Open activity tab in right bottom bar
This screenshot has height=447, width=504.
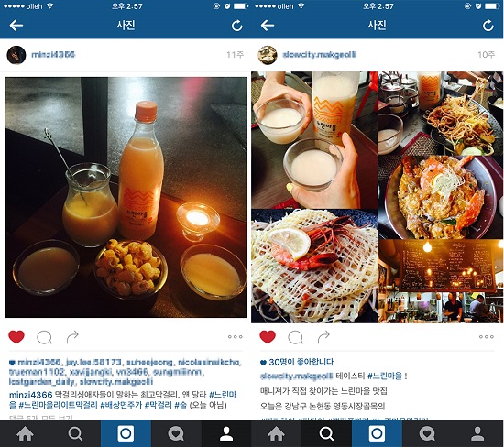pyautogui.click(x=427, y=434)
